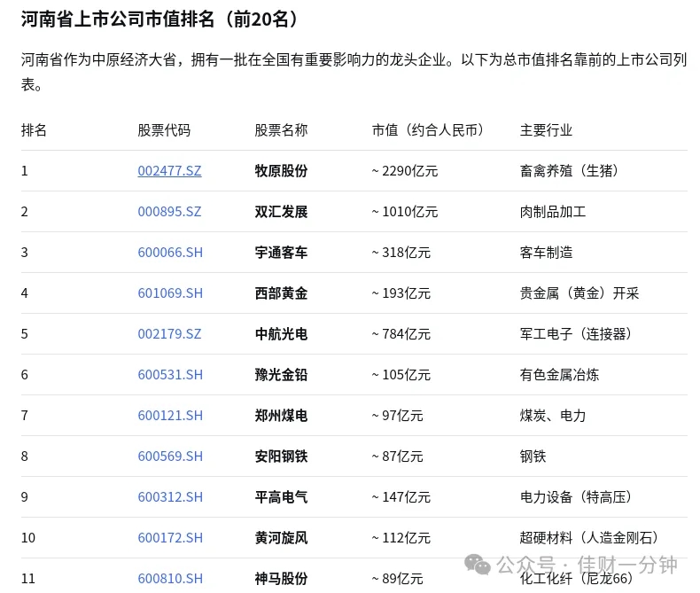Select the stock name 牧原股份
This screenshot has width=700, height=593.
pyautogui.click(x=281, y=170)
